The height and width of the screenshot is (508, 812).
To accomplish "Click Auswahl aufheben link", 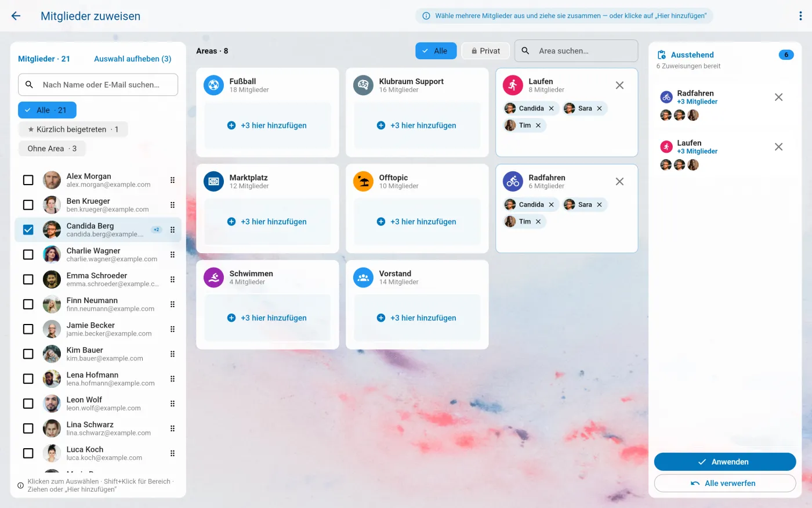I will [x=133, y=59].
